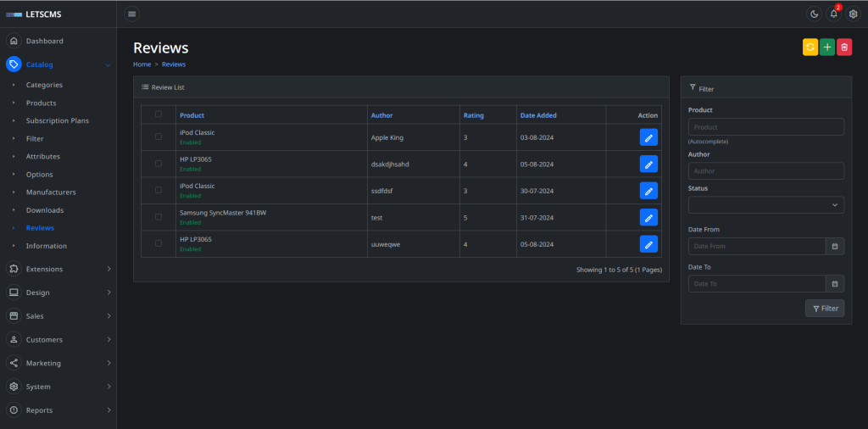Screen dimensions: 868x429
Task: Expand the System menu chevron
Action: (x=108, y=387)
